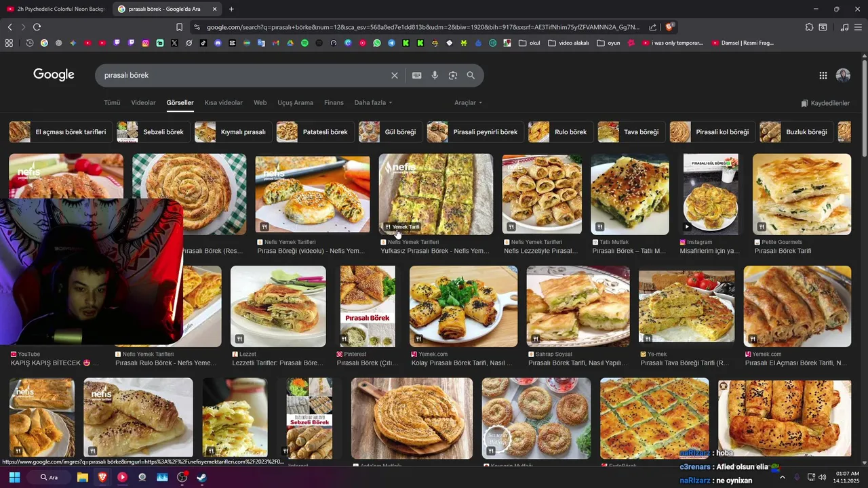Screen dimensions: 868x488
Task: Switch to the Finans search tab
Action: click(x=334, y=103)
